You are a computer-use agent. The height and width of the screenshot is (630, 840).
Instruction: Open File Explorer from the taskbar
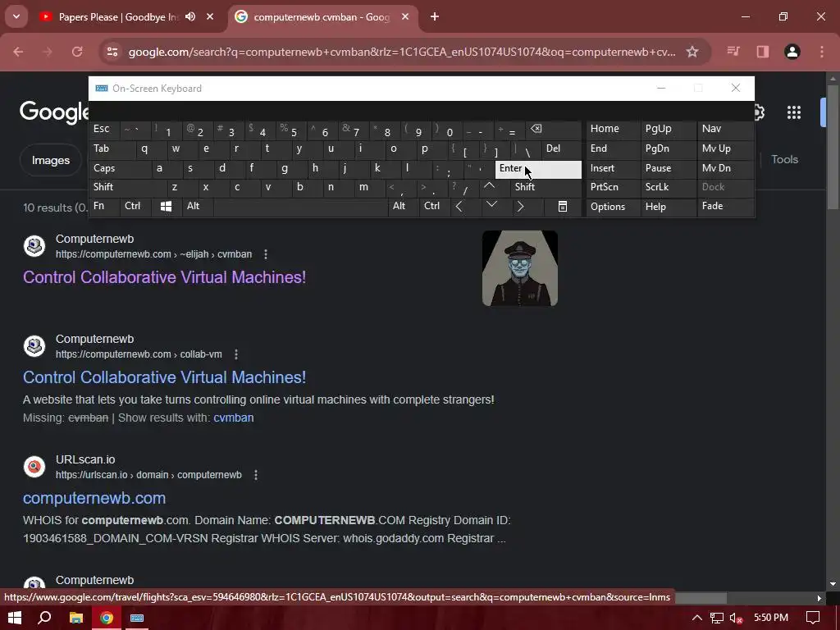[x=76, y=619]
